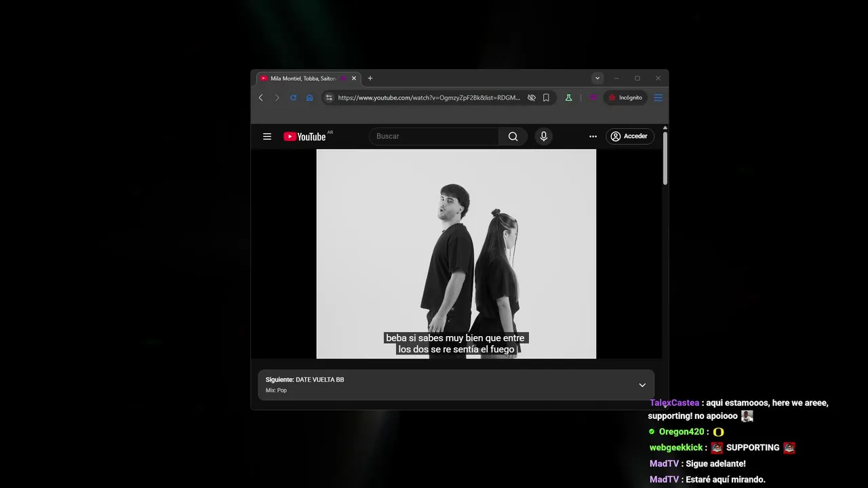Click the red emote before SUPPORTING
Screen dimensions: 868x488
[717, 447]
